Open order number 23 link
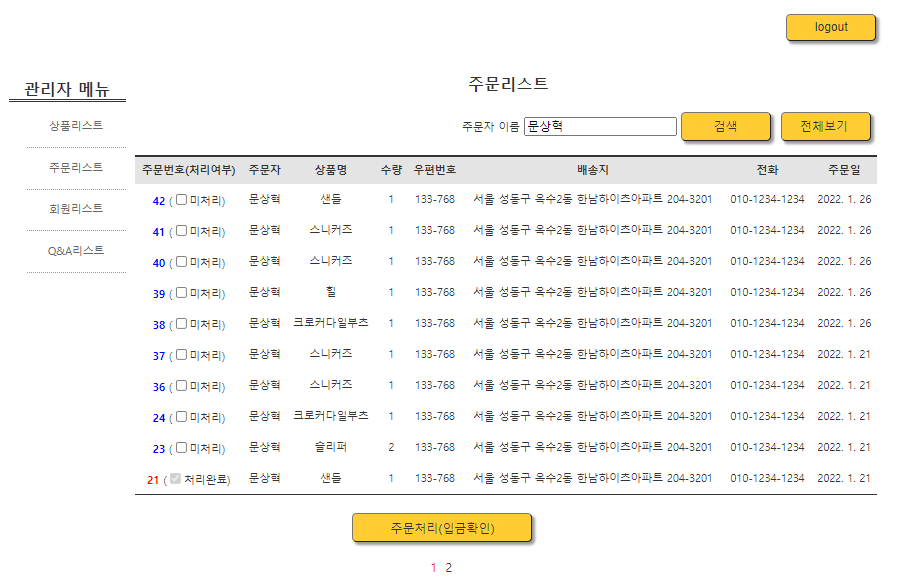Image resolution: width=923 pixels, height=585 pixels. tap(159, 449)
